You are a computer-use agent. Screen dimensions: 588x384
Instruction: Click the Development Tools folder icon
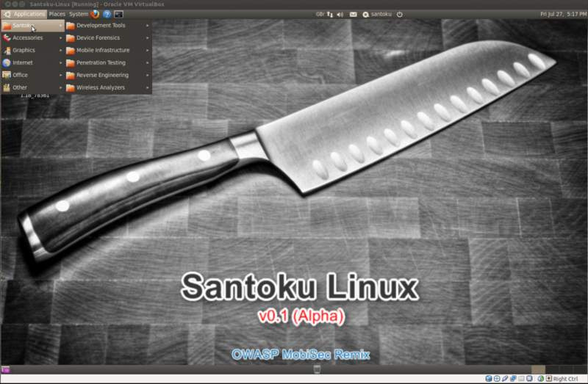tap(71, 26)
